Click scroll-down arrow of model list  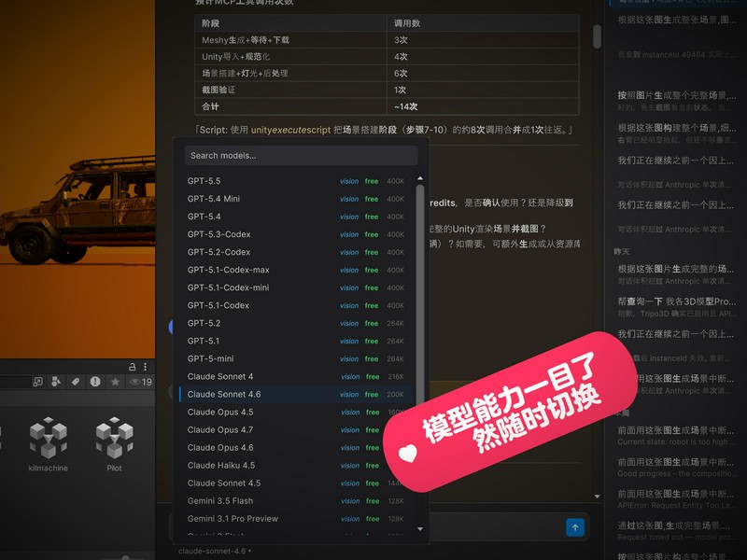pyautogui.click(x=420, y=528)
